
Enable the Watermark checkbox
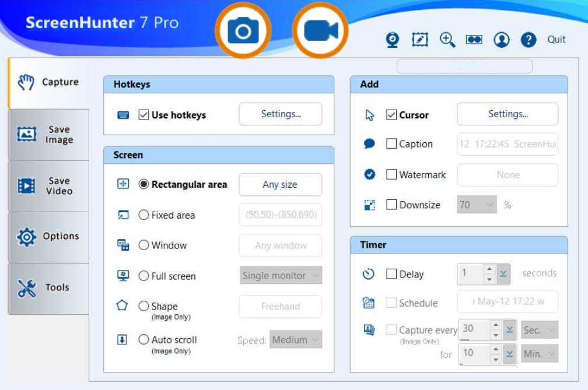point(391,174)
